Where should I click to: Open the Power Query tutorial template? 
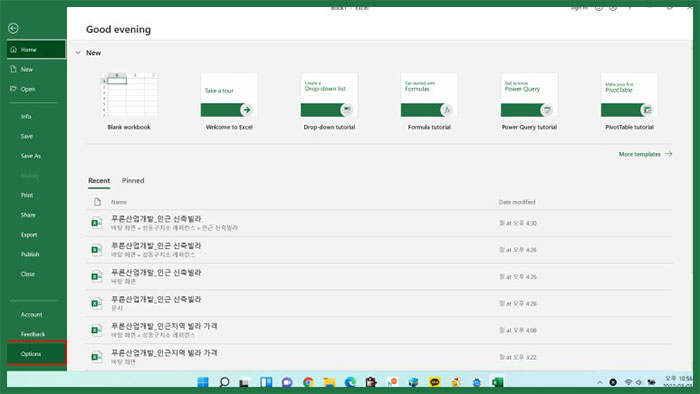click(x=529, y=101)
